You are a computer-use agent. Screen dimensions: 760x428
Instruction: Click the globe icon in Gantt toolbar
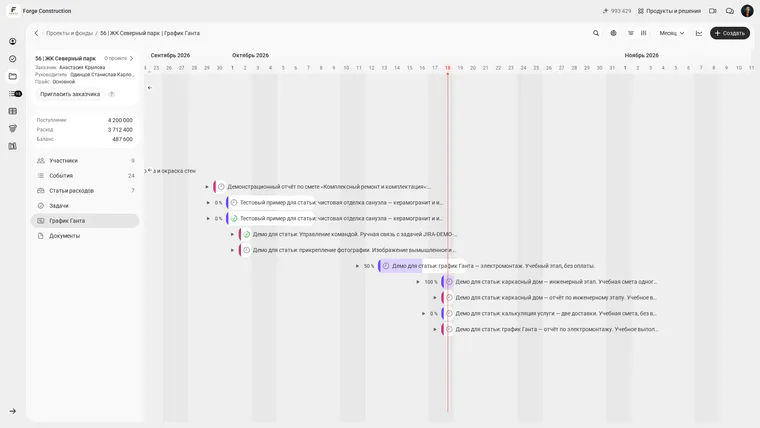(x=613, y=33)
